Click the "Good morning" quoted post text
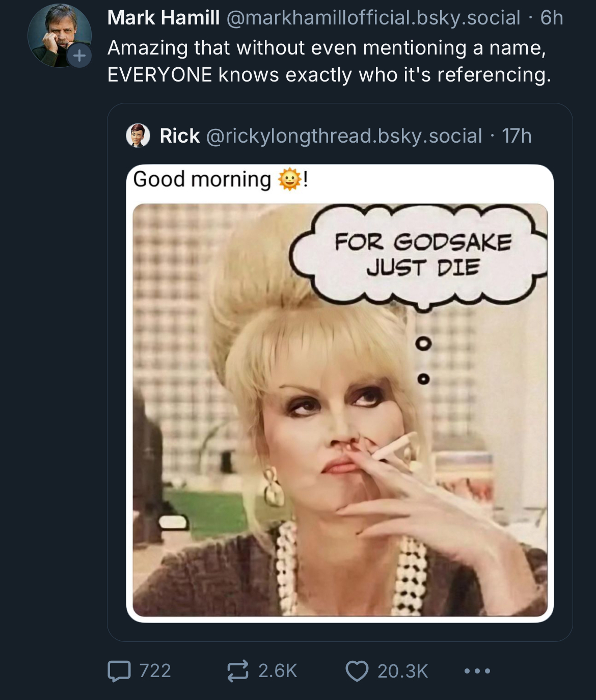The width and height of the screenshot is (596, 700). click(x=202, y=179)
